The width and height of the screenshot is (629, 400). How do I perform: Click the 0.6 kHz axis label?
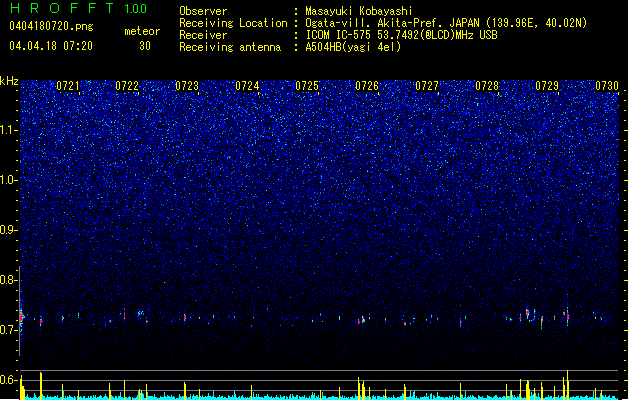pyautogui.click(x=8, y=380)
